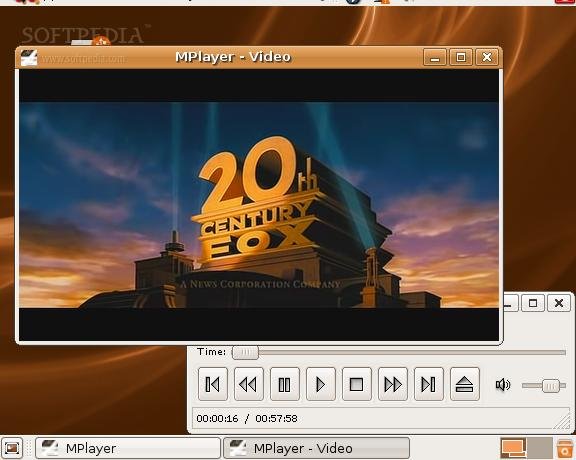Open the trash icon in the panel

tap(565, 448)
